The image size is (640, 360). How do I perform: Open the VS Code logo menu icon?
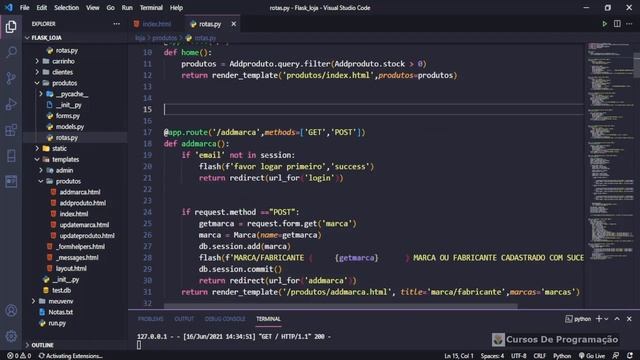tap(8, 7)
